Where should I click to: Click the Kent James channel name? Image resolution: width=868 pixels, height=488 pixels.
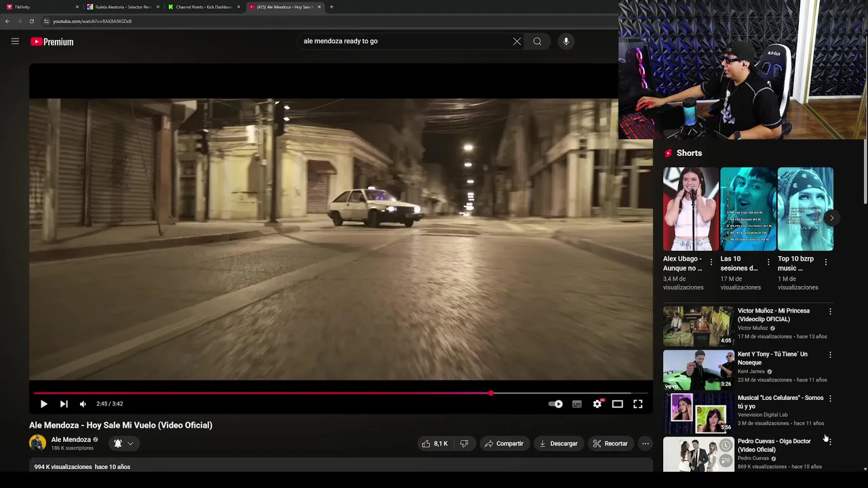point(751,371)
